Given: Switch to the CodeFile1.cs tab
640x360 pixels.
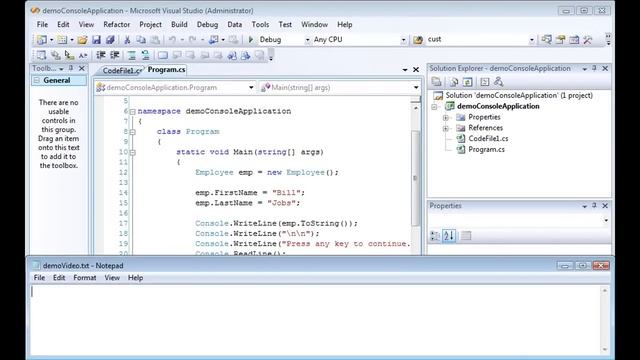Looking at the screenshot, I should pyautogui.click(x=120, y=71).
